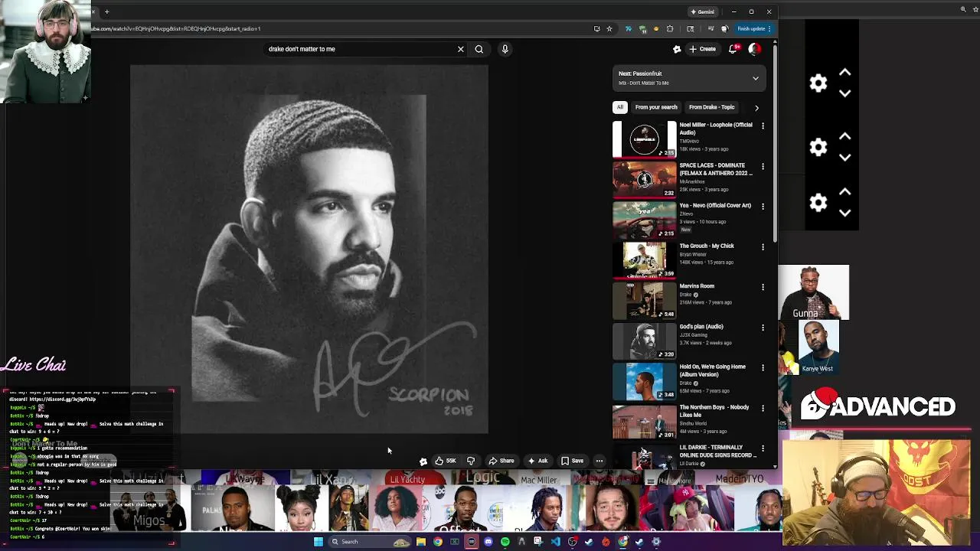Open Spotify from the taskbar
Viewport: 980px width, 551px height.
click(x=505, y=542)
